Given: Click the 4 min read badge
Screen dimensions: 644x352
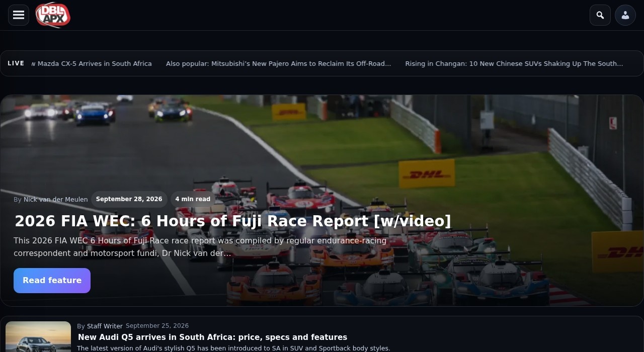Looking at the screenshot, I should [x=193, y=199].
